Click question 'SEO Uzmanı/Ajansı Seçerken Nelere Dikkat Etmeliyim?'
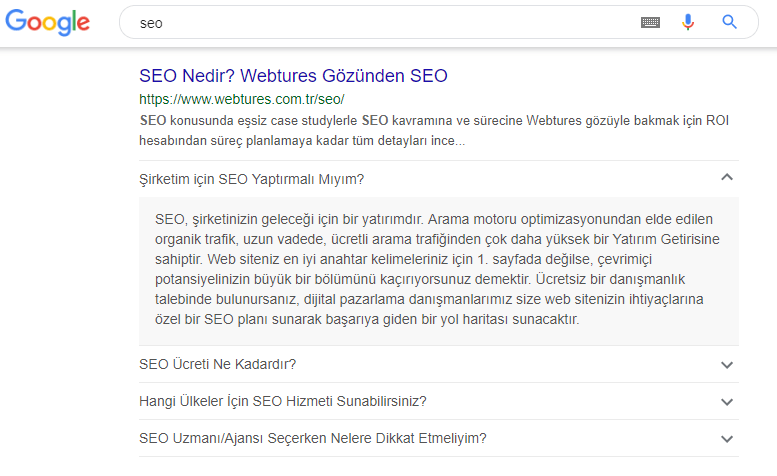Viewport: 777px width, 476px height. click(313, 438)
